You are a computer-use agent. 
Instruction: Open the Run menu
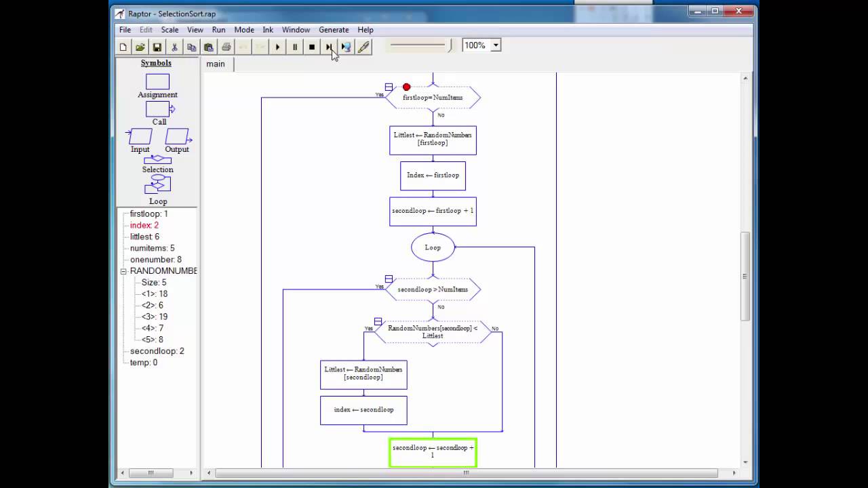[218, 30]
